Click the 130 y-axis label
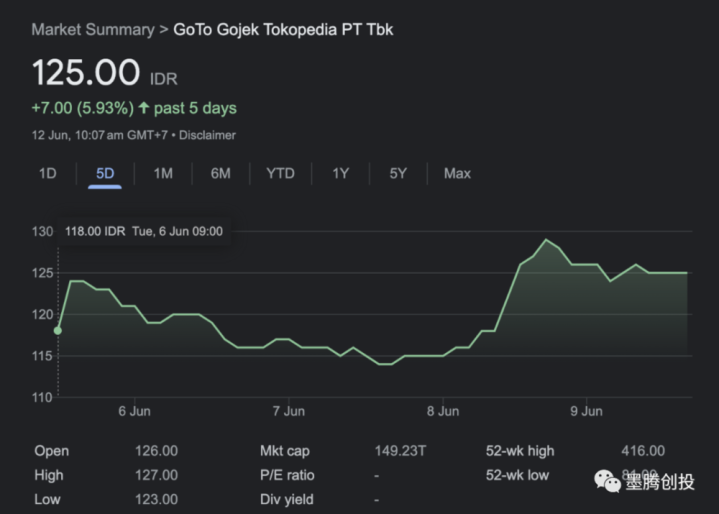Image resolution: width=719 pixels, height=514 pixels. 42,231
